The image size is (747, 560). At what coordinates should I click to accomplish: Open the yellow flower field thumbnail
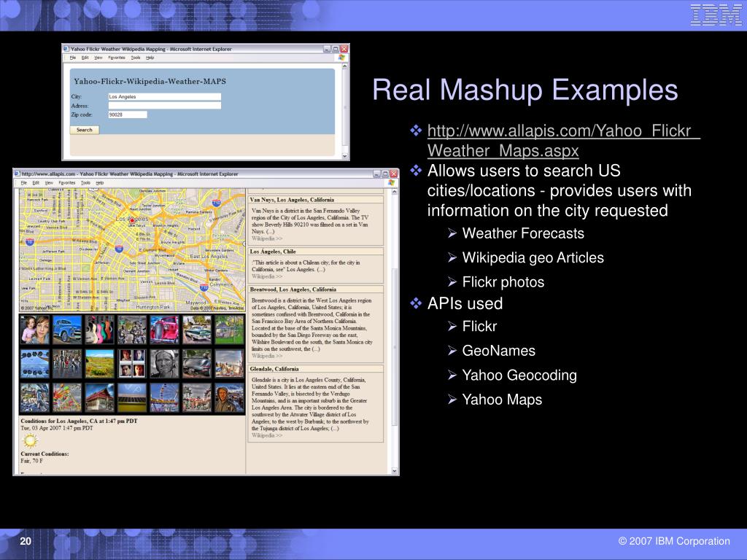pos(99,364)
